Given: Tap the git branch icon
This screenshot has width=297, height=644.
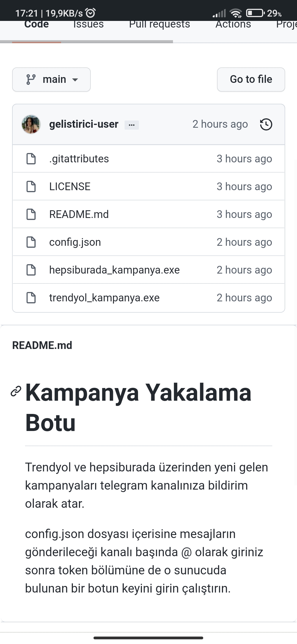Looking at the screenshot, I should pos(31,80).
